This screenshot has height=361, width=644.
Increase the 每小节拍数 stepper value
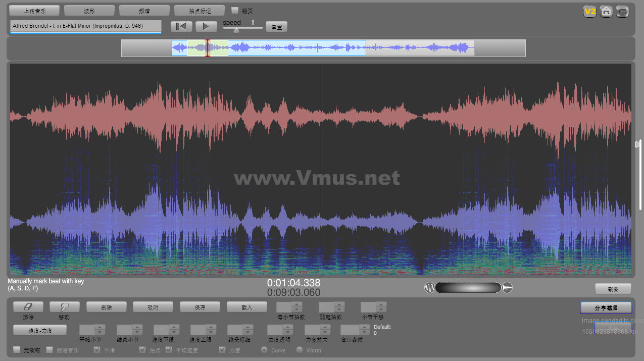(297, 304)
